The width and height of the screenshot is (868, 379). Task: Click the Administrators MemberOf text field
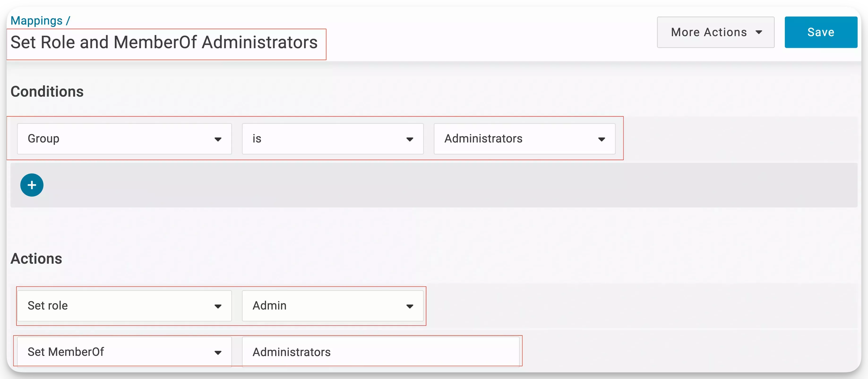tap(380, 352)
